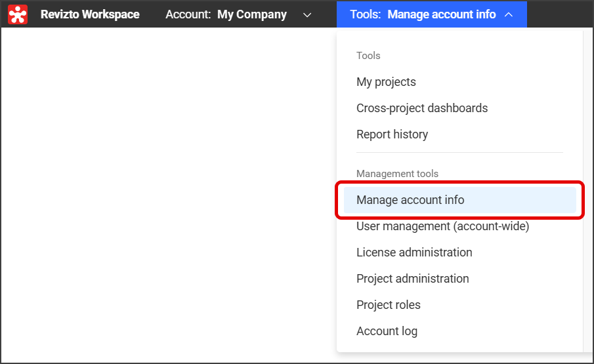Select Project roles

coord(389,304)
